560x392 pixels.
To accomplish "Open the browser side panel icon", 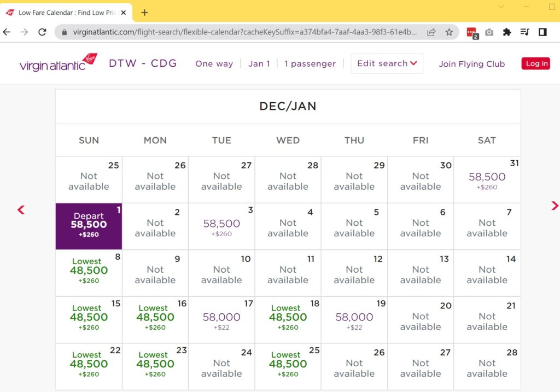I will [x=542, y=32].
